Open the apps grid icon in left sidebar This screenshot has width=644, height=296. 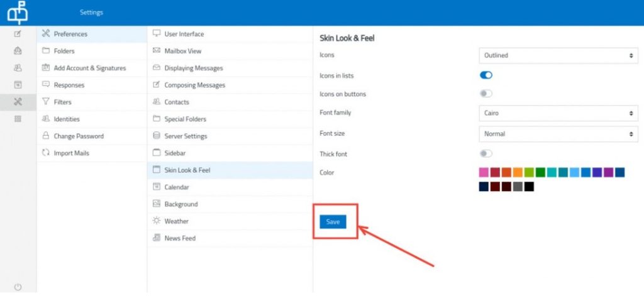[18, 119]
